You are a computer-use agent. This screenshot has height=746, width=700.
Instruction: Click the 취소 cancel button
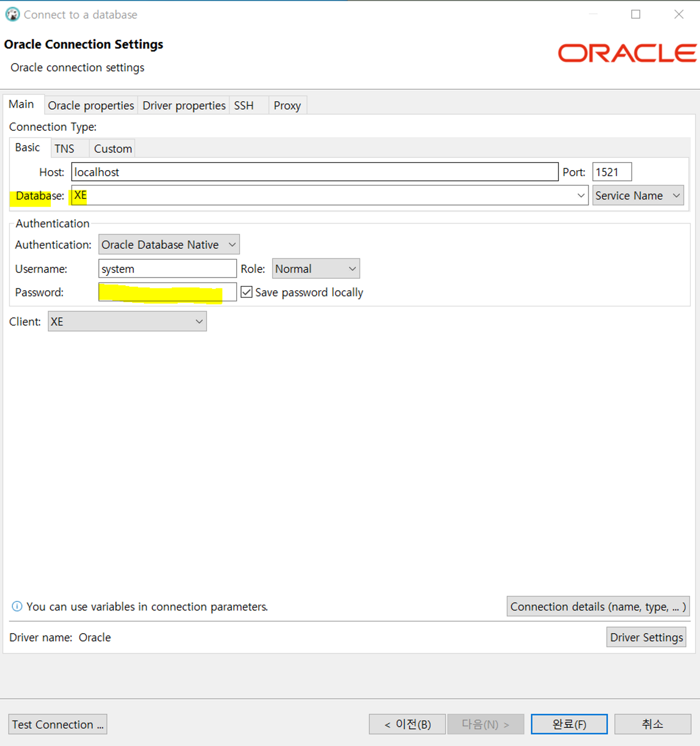(x=653, y=724)
